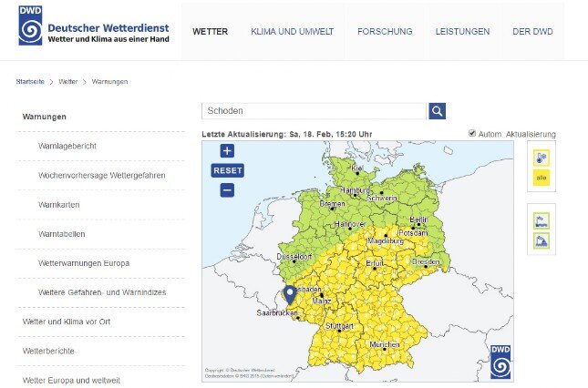Toggle Autom. Aktualisierung checkbox

tap(471, 134)
